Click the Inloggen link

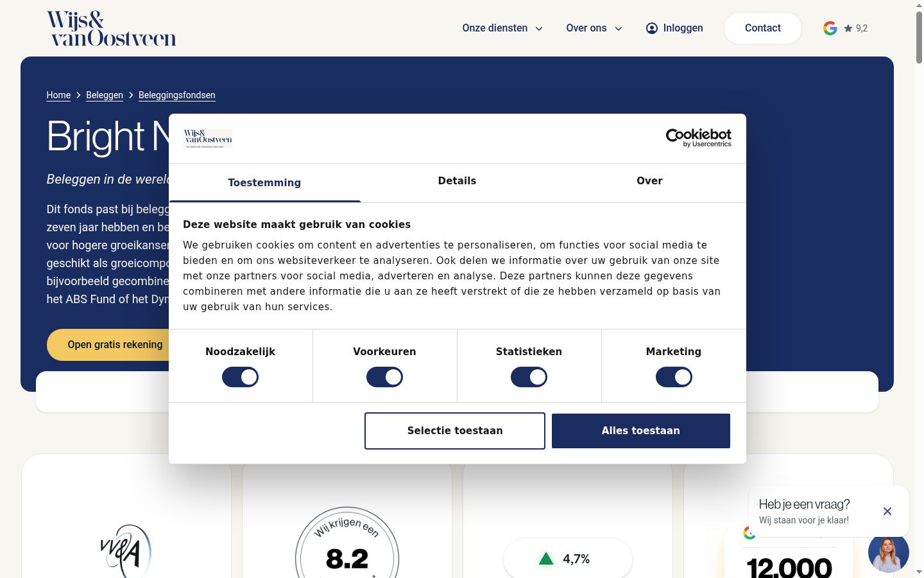point(674,28)
